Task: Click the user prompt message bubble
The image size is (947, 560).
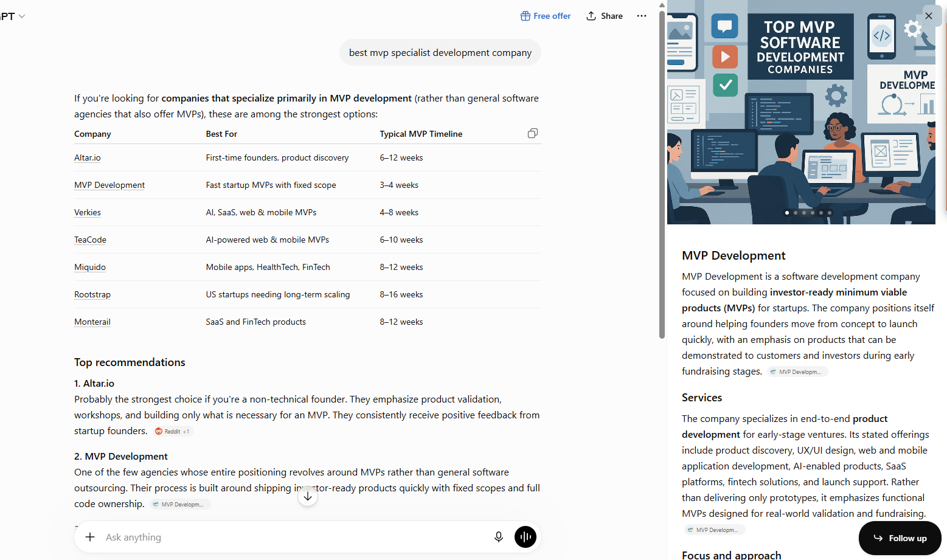Action: click(x=440, y=53)
